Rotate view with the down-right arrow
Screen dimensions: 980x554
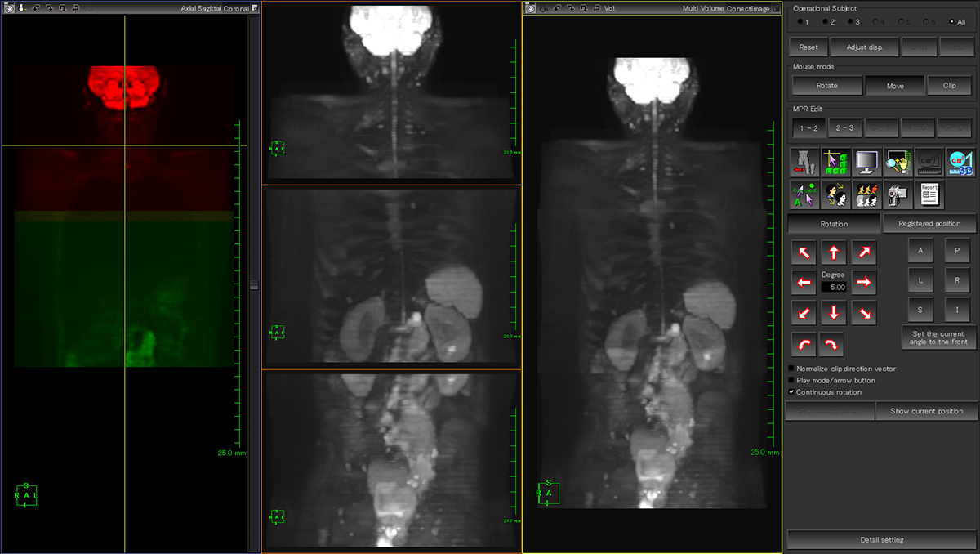[x=863, y=313]
